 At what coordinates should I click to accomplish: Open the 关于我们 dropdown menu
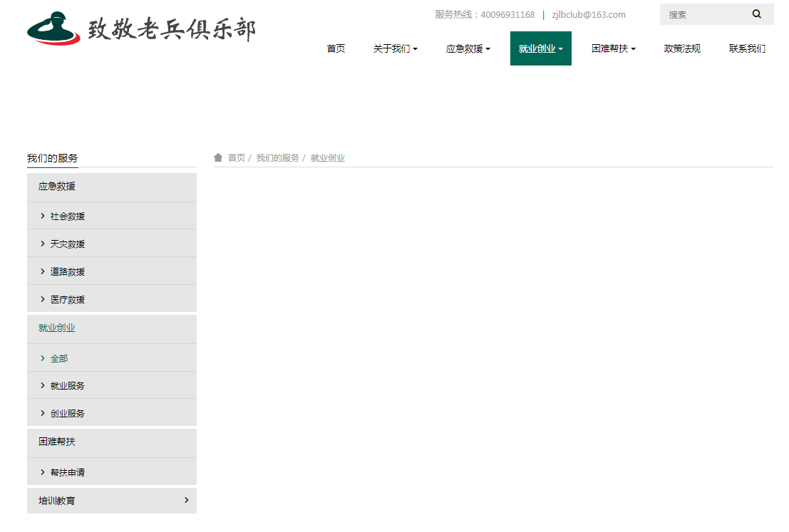395,48
